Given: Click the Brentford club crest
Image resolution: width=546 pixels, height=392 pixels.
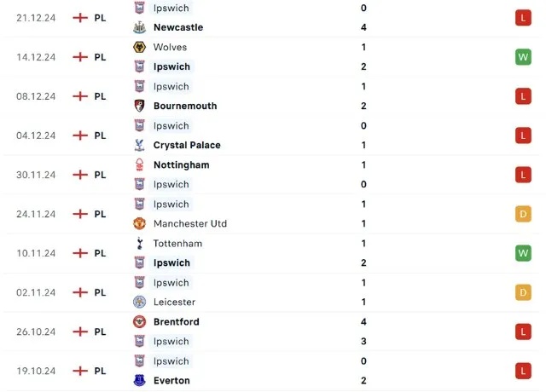Looking at the screenshot, I should click(x=139, y=322).
